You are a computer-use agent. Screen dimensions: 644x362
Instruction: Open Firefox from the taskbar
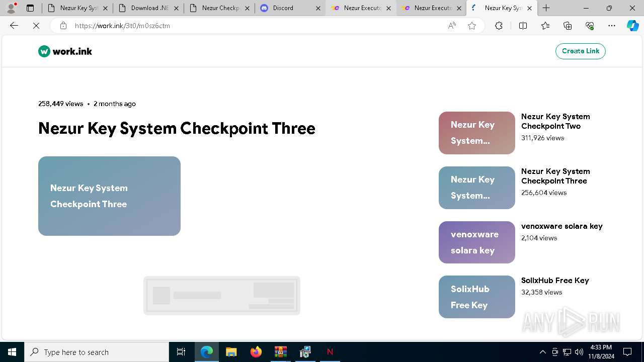(x=256, y=352)
